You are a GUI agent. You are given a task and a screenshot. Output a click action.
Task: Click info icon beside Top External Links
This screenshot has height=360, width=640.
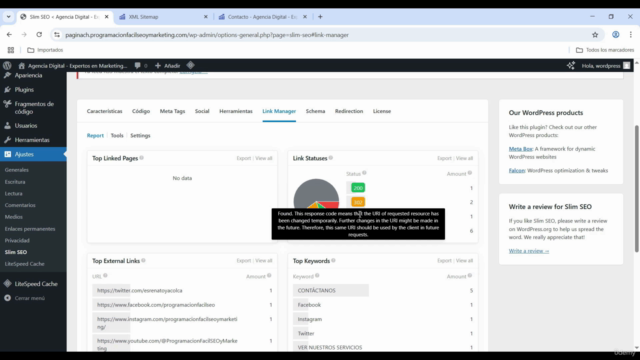[x=144, y=260]
